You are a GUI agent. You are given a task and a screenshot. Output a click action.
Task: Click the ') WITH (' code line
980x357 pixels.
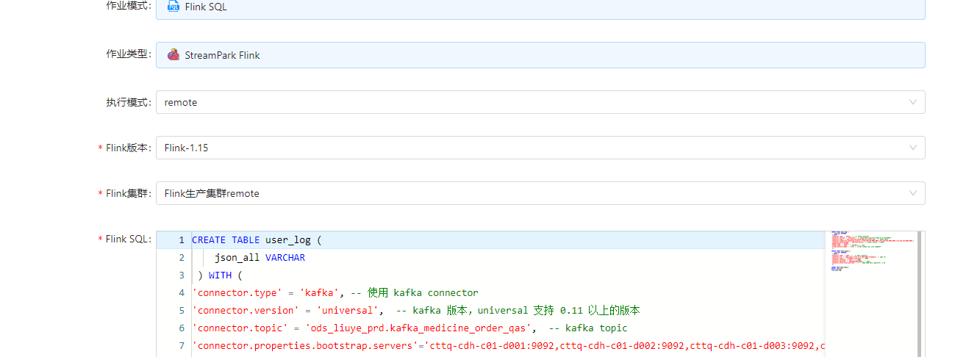tap(220, 275)
